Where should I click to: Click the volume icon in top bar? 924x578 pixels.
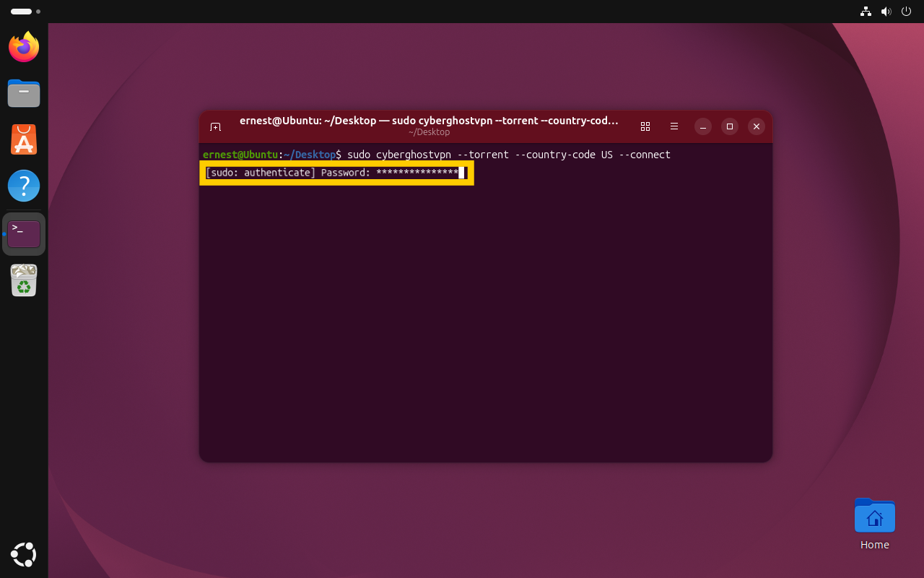pyautogui.click(x=886, y=12)
